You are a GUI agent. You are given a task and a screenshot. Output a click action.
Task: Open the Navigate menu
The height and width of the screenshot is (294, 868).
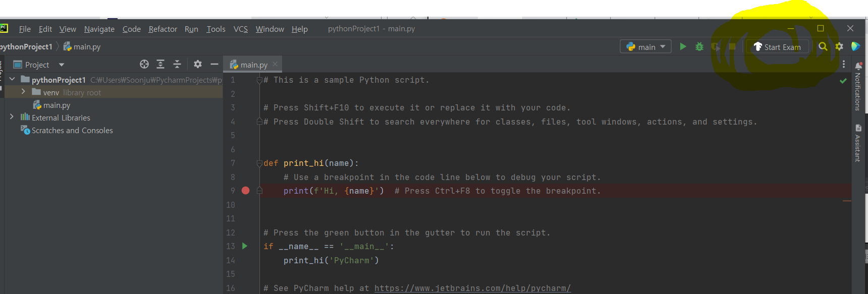point(99,29)
